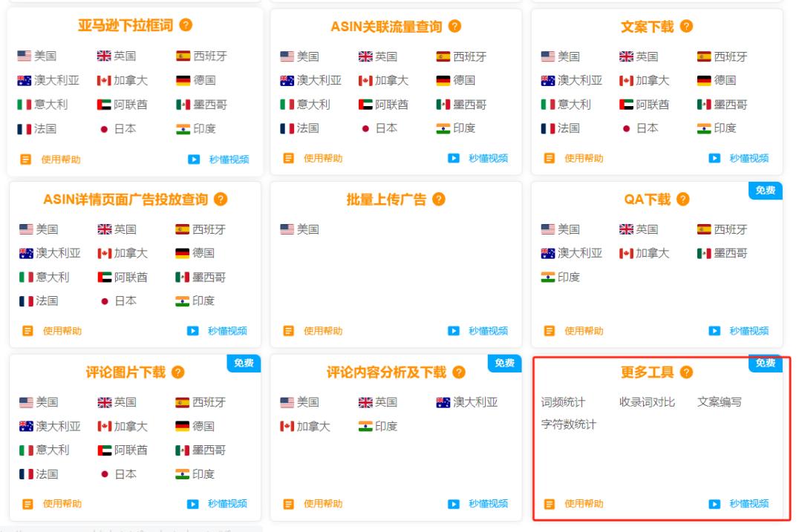Select 澳大利亚 flag in 评论内容分析及下载 card
The width and height of the screenshot is (802, 532).
443,402
